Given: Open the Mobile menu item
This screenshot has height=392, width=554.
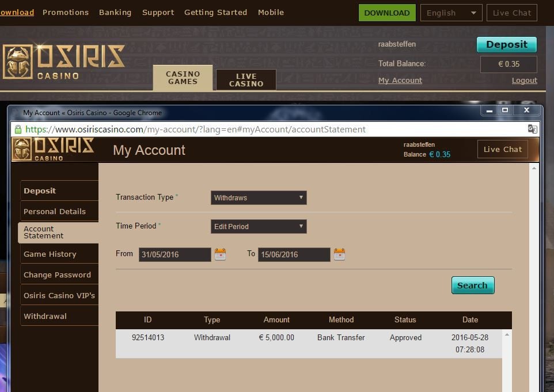Looking at the screenshot, I should click(271, 12).
